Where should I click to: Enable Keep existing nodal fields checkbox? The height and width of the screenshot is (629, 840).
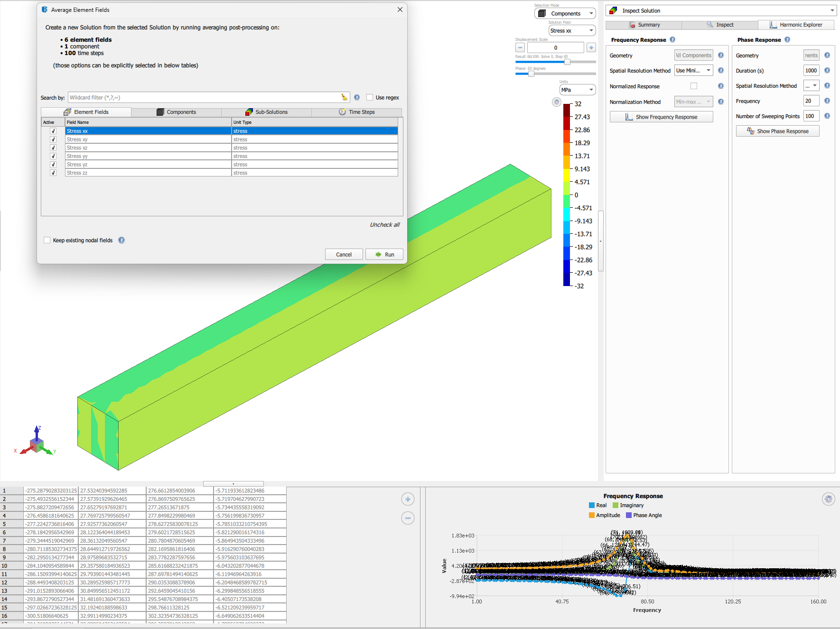(47, 240)
